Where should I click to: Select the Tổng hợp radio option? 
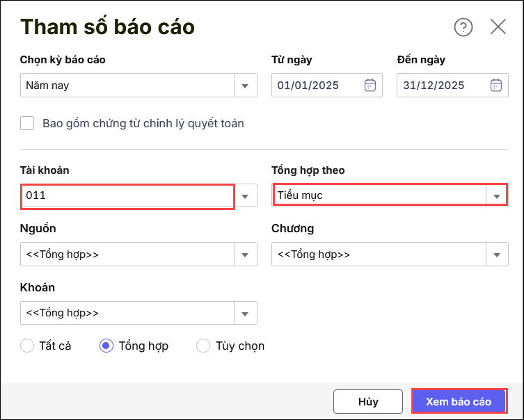pyautogui.click(x=106, y=346)
